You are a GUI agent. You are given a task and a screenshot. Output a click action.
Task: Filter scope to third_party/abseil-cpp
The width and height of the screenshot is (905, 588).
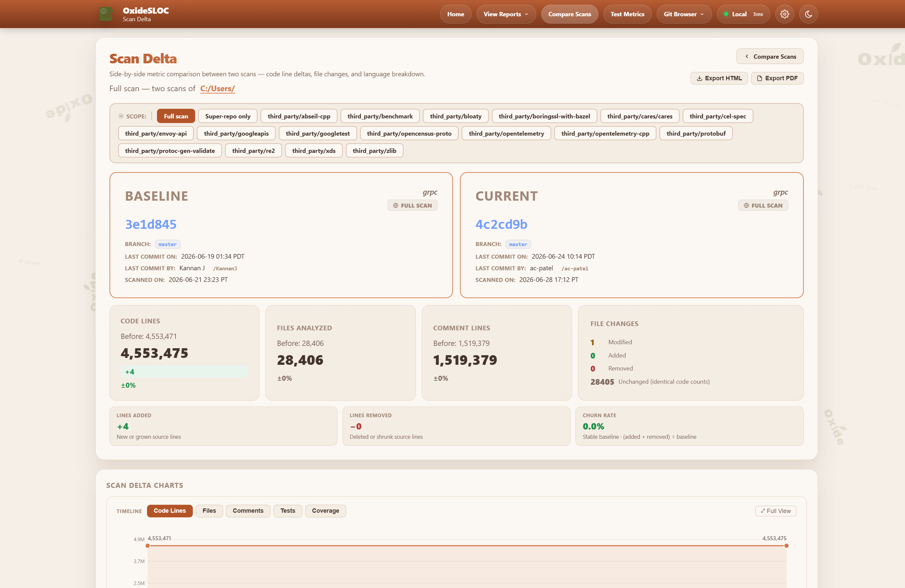(x=299, y=116)
